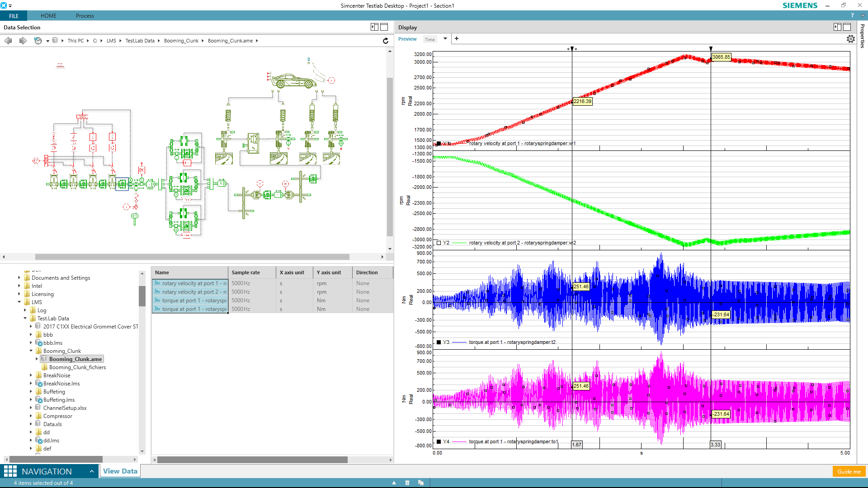This screenshot has height=488, width=868.
Task: Open display settings gear
Action: pyautogui.click(x=851, y=39)
